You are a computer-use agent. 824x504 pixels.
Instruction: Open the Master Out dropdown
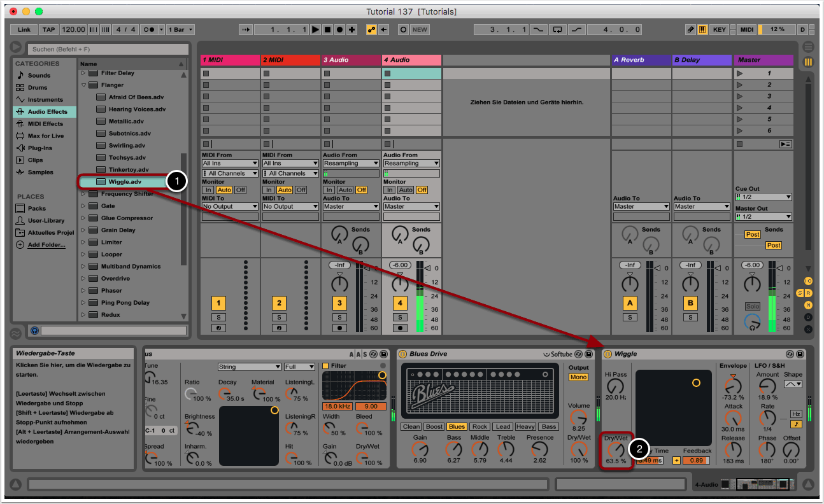pos(763,217)
